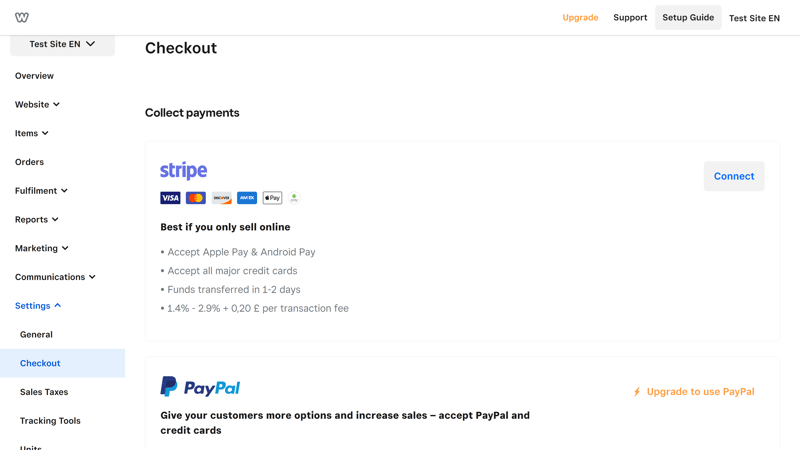Expand the Website menu in sidebar
This screenshot has width=800, height=450.
pyautogui.click(x=37, y=105)
